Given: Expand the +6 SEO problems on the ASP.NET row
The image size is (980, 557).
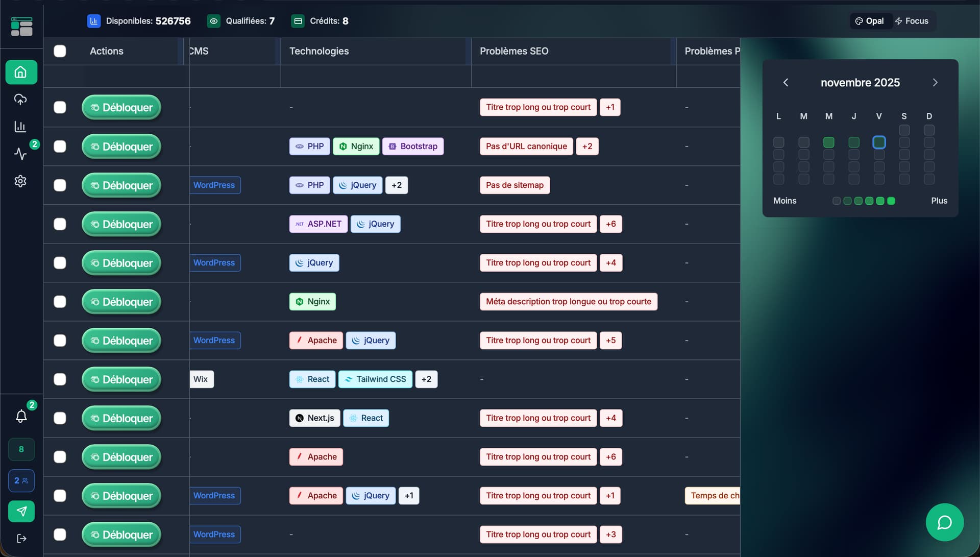Looking at the screenshot, I should click(x=610, y=224).
